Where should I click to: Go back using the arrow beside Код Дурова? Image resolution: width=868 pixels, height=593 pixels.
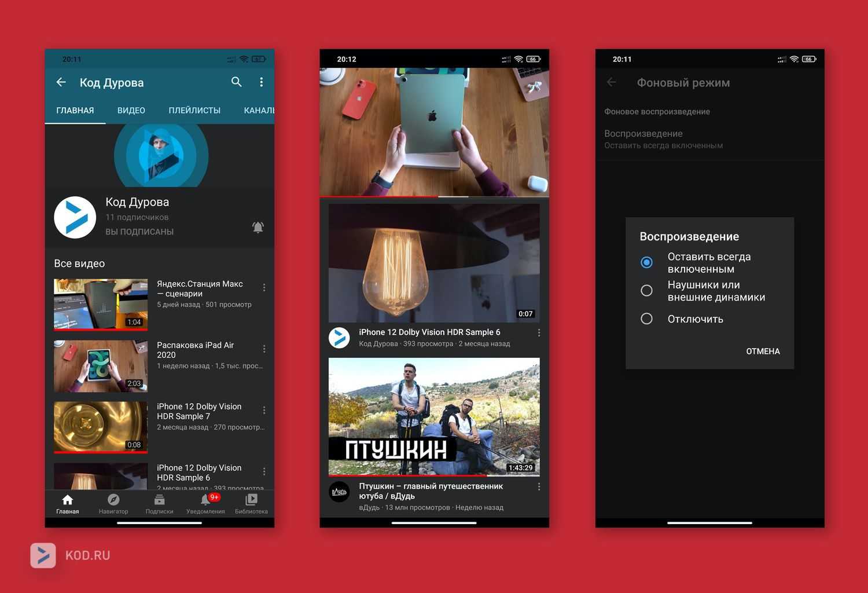61,82
